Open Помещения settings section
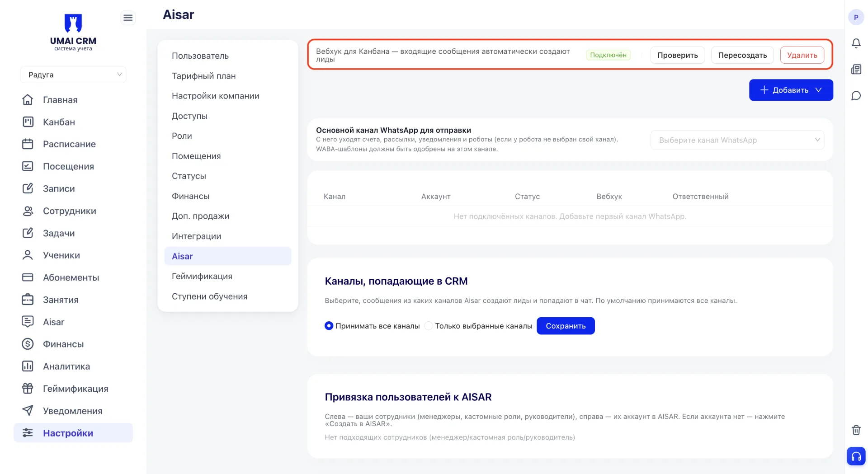The image size is (868, 474). click(228, 156)
